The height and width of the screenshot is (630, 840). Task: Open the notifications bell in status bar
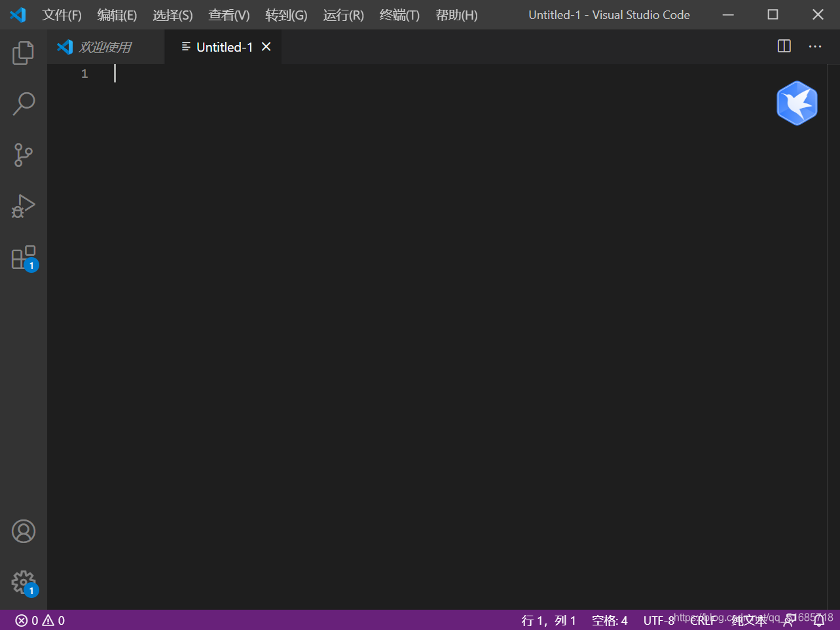point(818,620)
